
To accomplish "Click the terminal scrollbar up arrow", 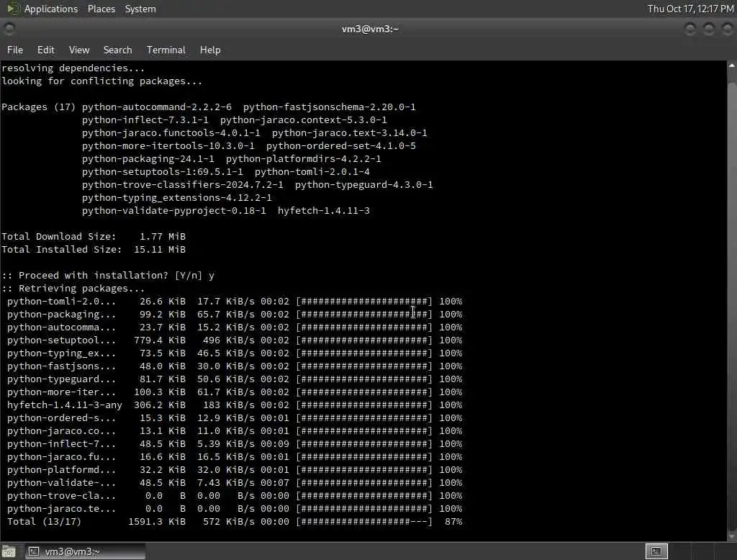I will (x=732, y=66).
